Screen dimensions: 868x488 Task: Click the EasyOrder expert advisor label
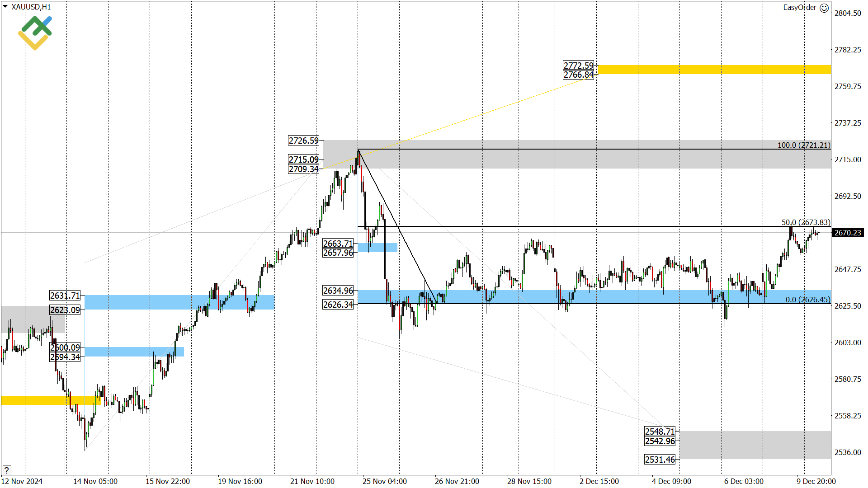point(799,7)
